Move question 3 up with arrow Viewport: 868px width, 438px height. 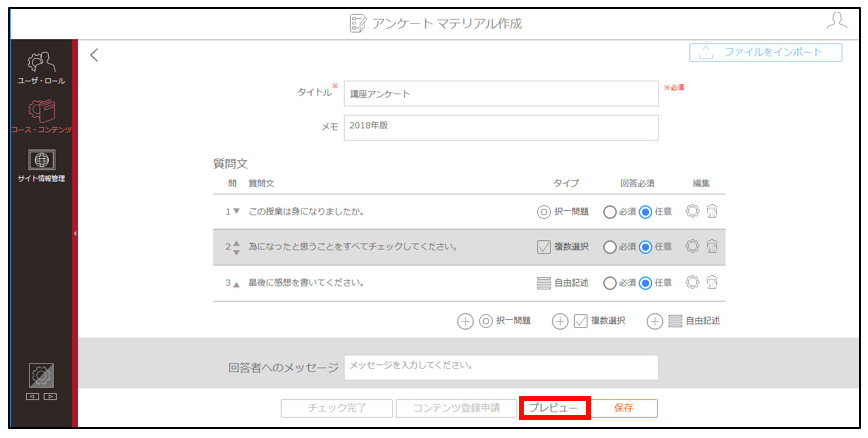pyautogui.click(x=237, y=284)
